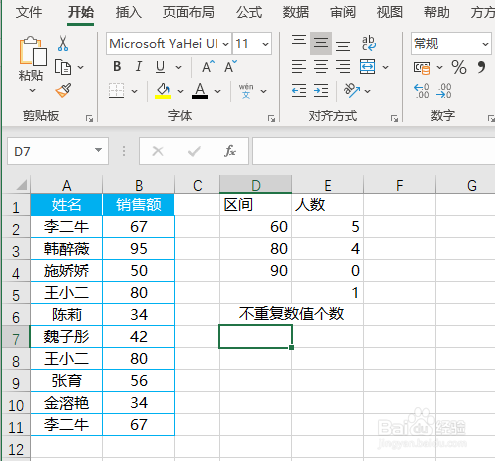The image size is (495, 461).
Task: Open 字体 dialog launcher
Action: (271, 118)
